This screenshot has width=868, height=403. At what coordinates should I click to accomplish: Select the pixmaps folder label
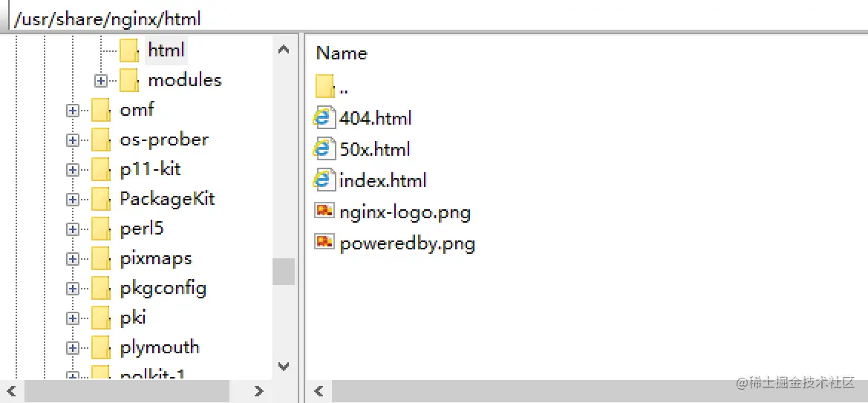tap(156, 258)
